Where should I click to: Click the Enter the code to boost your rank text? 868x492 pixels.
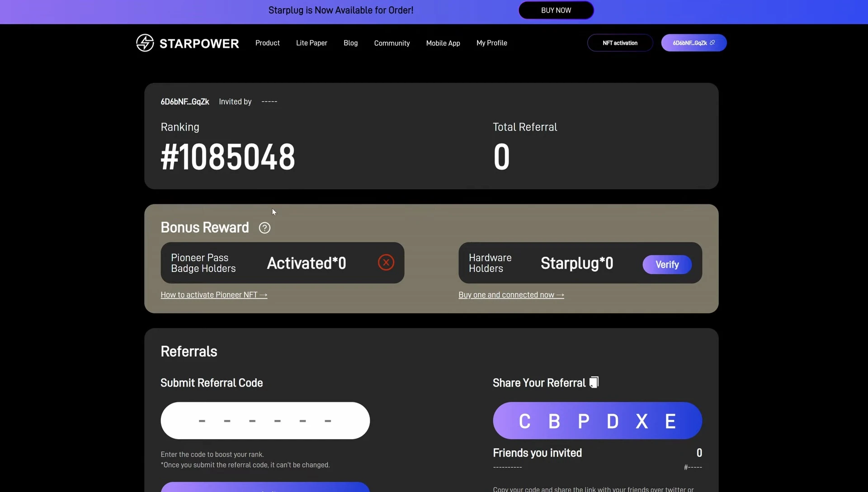[212, 454]
